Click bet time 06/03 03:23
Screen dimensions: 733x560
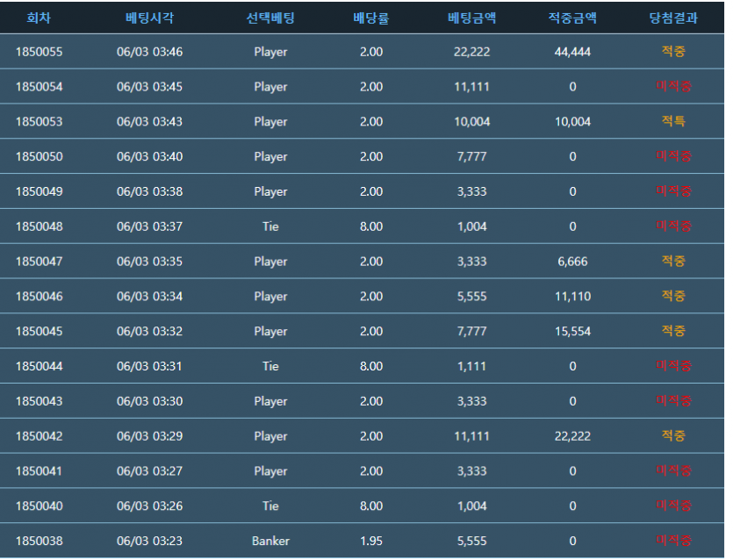coord(149,541)
